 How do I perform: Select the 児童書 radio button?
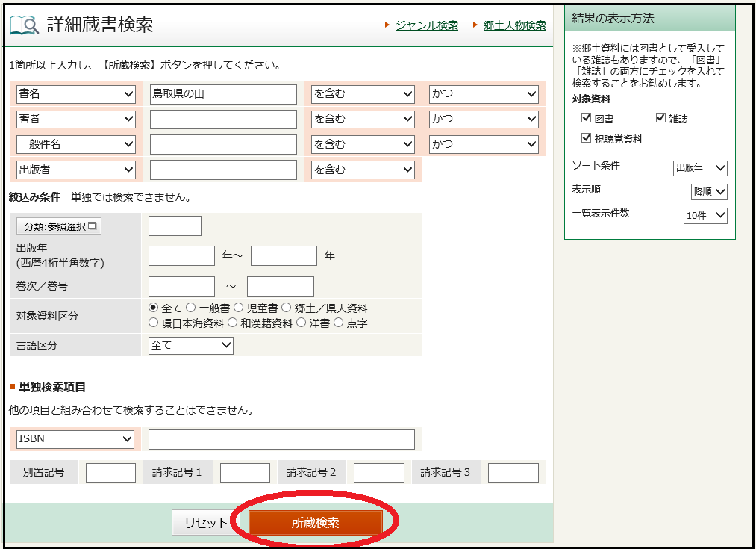238,308
